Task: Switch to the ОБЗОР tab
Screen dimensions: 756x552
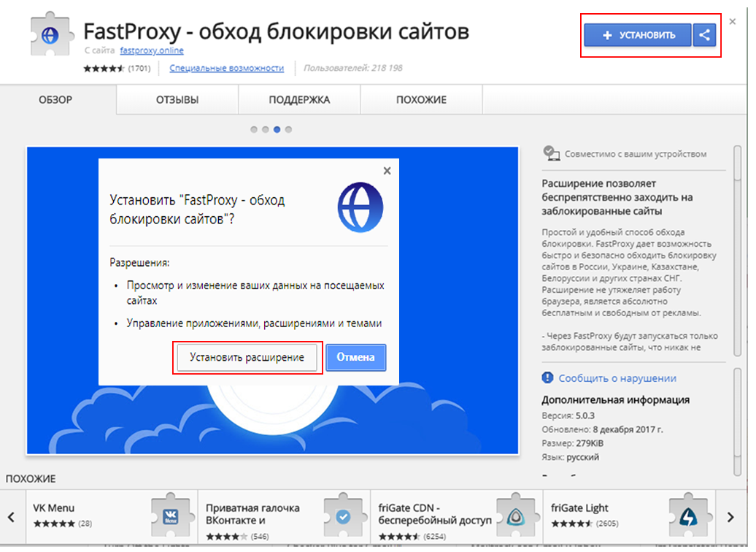Action: (x=56, y=100)
